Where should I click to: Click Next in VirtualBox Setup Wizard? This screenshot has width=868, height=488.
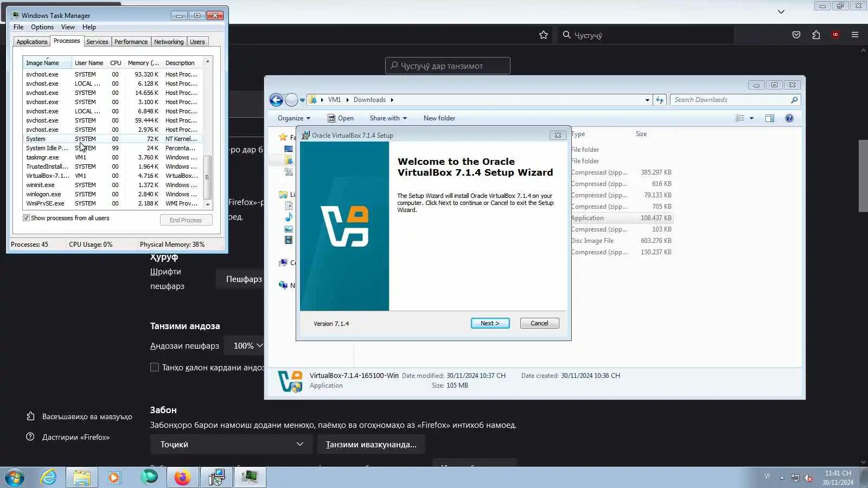click(x=490, y=323)
